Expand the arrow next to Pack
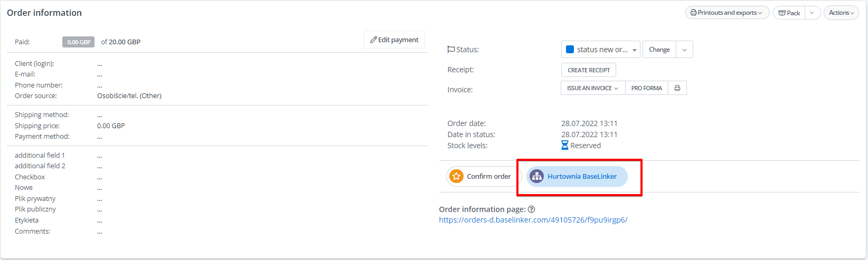 click(x=812, y=13)
